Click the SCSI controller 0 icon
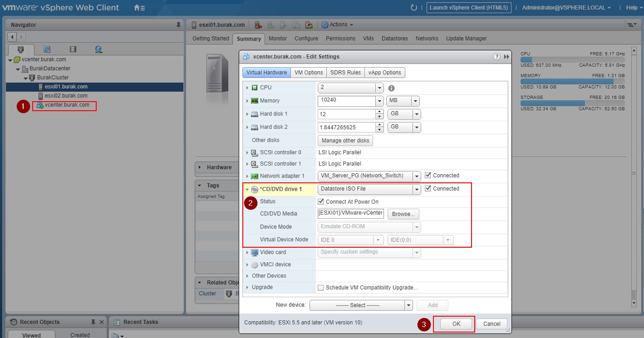This screenshot has height=338, width=644. tap(255, 152)
